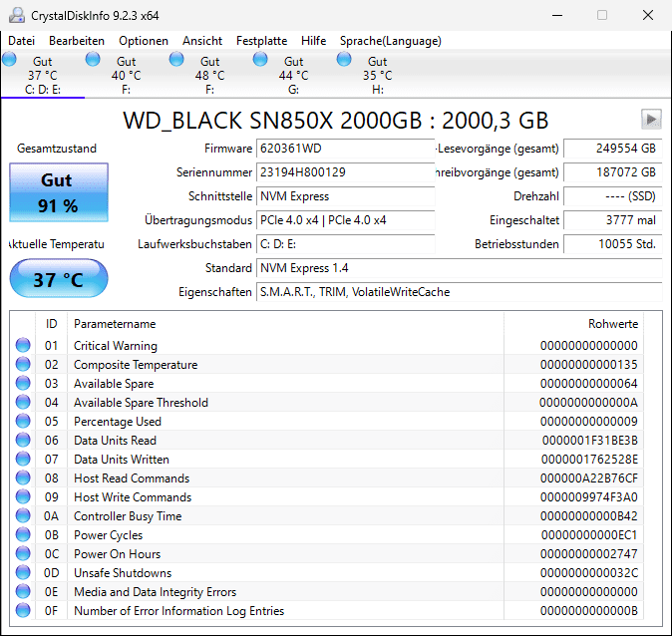
Task: Open the Ansicht menu
Action: point(202,41)
